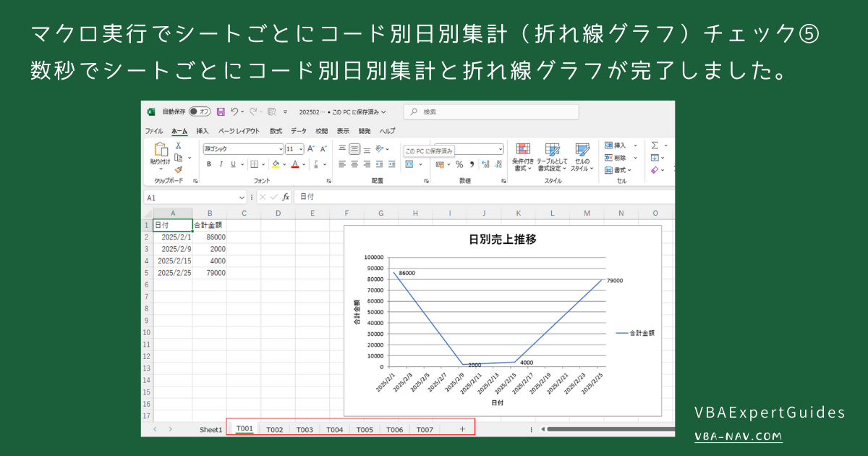The height and width of the screenshot is (456, 868).
Task: Open the T003 sheet tab
Action: 305,428
